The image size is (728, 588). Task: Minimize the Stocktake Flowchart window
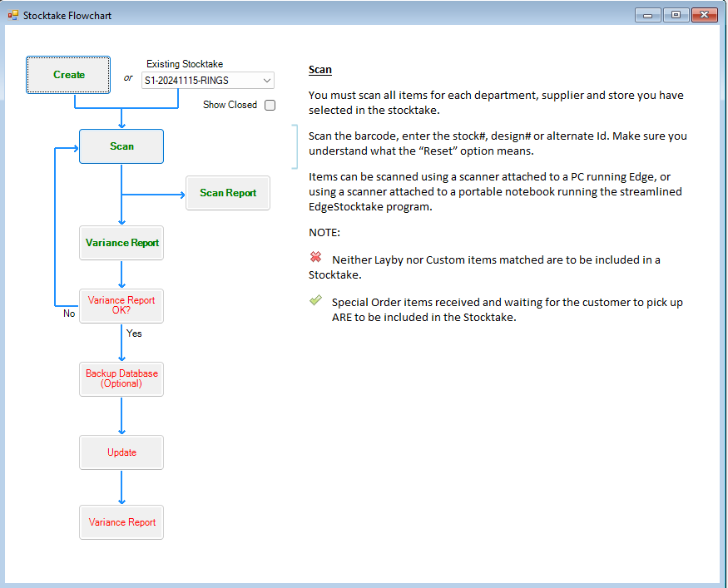647,14
